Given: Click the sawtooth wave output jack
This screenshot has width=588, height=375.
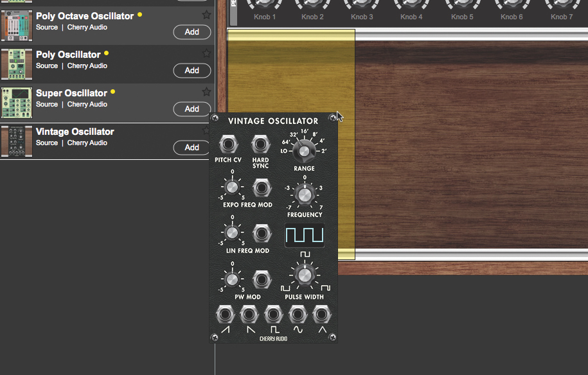Looking at the screenshot, I should click(225, 314).
